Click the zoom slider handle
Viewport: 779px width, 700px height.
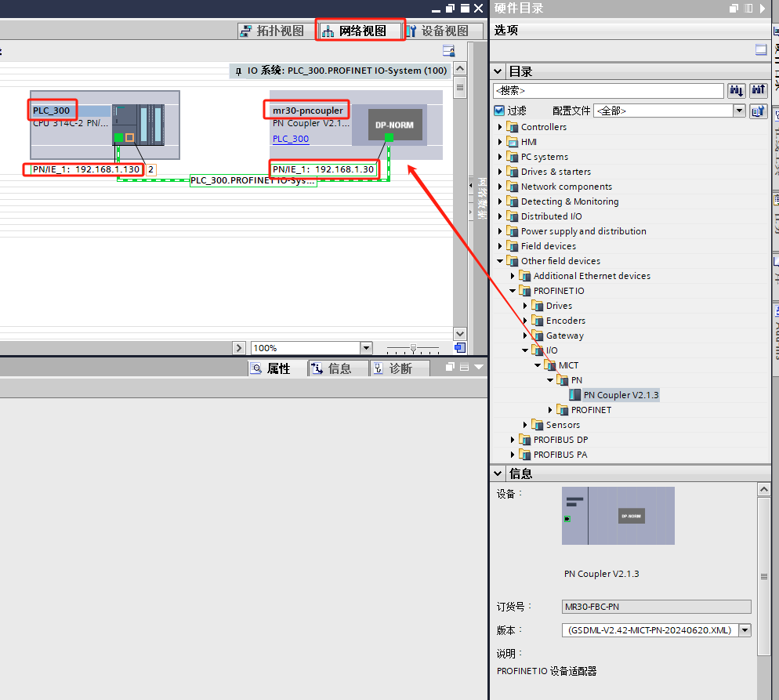click(x=413, y=348)
